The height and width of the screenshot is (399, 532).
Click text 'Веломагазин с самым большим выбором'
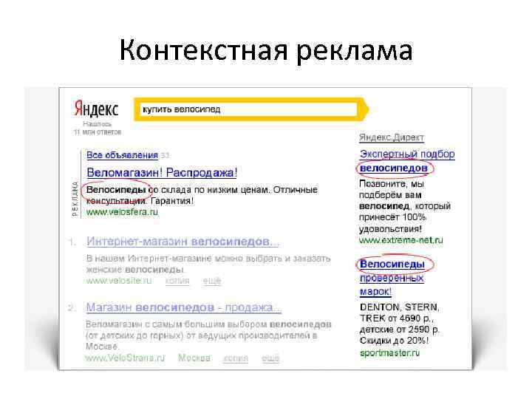click(177, 324)
